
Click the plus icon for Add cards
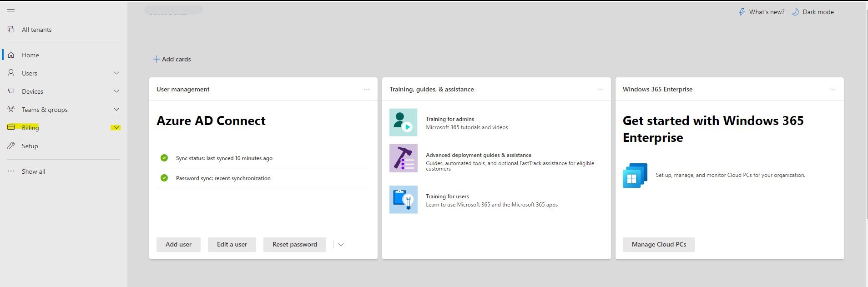pos(156,59)
